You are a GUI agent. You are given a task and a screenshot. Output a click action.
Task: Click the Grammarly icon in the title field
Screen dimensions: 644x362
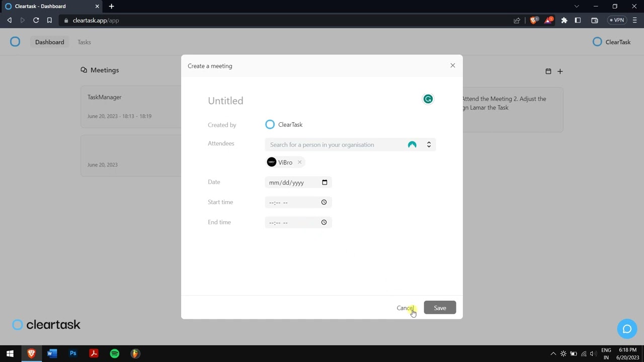click(428, 99)
